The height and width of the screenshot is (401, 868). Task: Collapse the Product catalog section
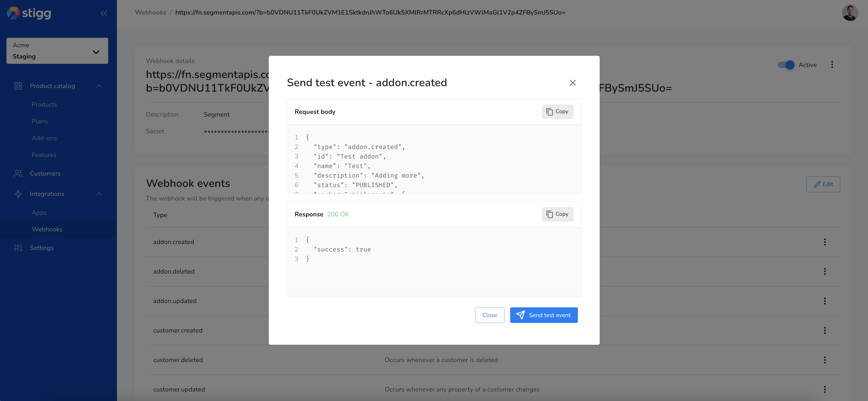point(99,86)
